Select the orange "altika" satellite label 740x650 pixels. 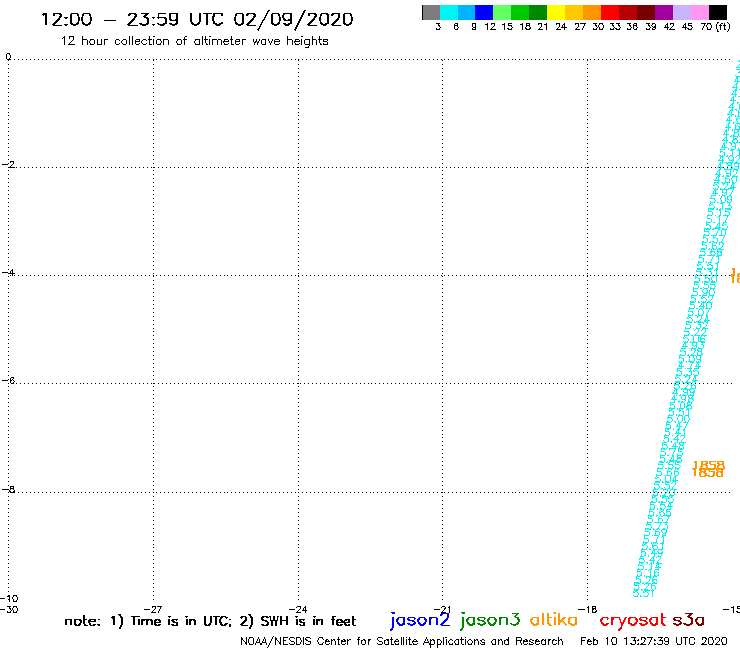[554, 620]
